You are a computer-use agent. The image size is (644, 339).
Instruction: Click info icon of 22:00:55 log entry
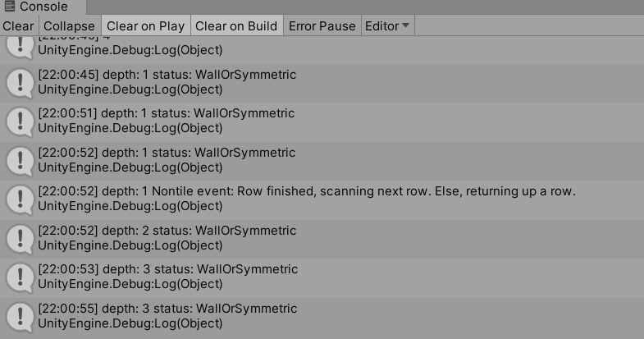20,317
